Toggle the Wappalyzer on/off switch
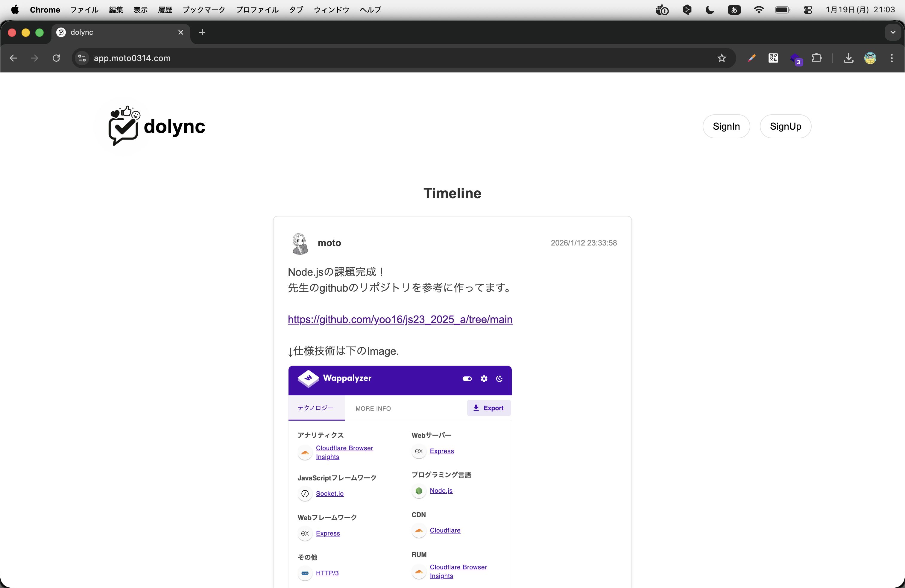Viewport: 905px width, 588px height. (467, 379)
